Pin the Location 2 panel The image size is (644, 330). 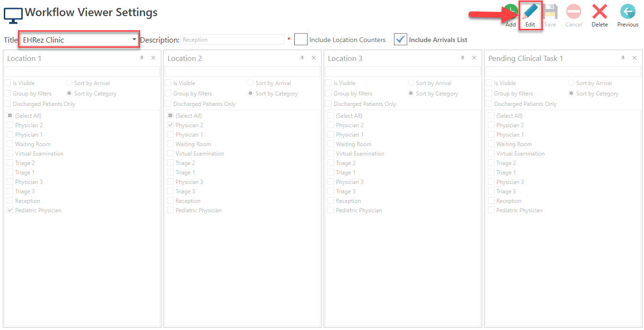[x=302, y=58]
